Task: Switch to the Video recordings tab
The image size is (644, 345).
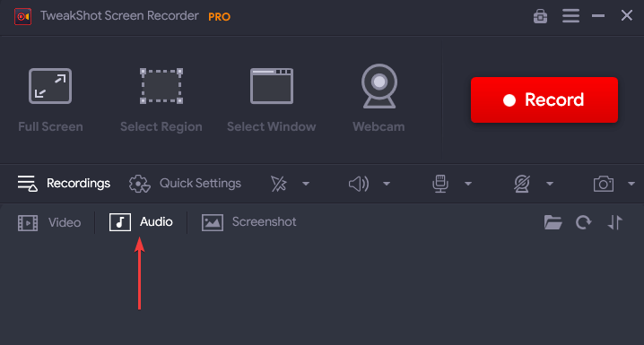Action: click(x=49, y=223)
